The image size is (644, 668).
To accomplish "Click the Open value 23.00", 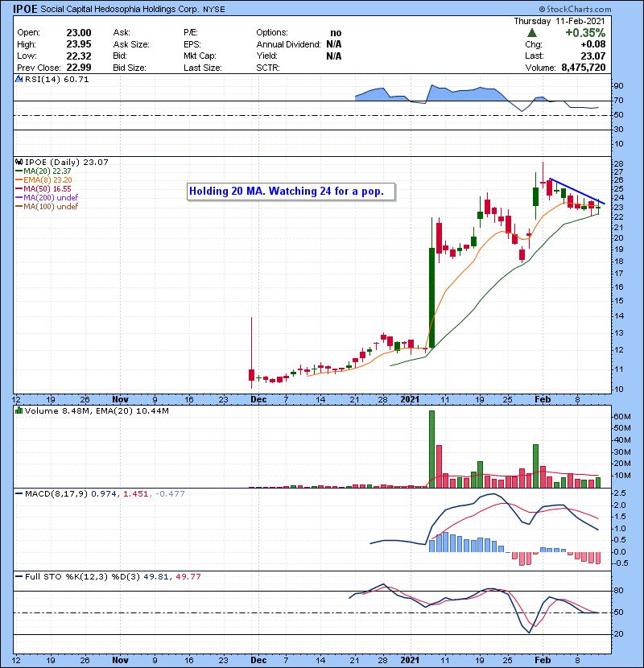I will tap(79, 33).
